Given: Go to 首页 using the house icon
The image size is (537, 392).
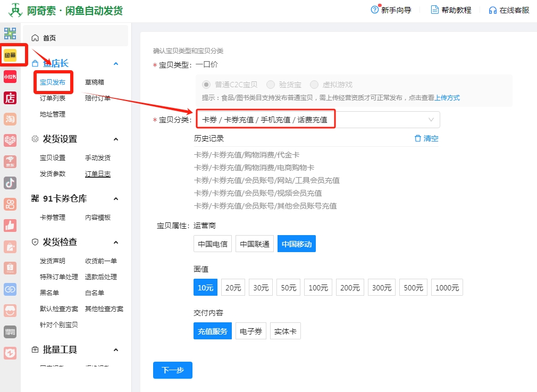Looking at the screenshot, I should click(x=35, y=38).
